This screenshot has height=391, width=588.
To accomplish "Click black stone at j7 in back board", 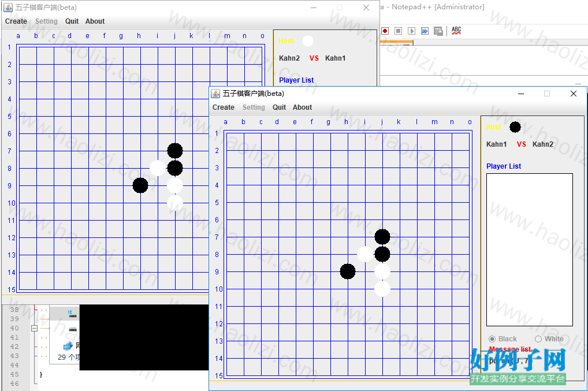I will click(x=175, y=151).
